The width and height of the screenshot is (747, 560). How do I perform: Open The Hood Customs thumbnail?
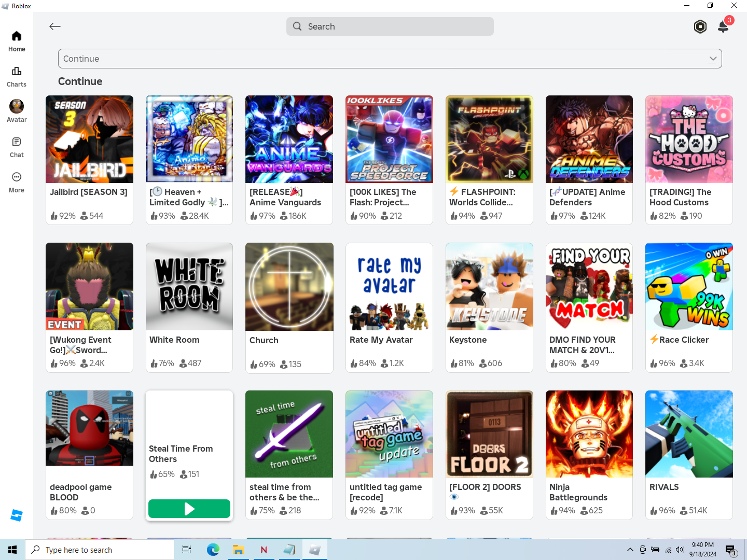tap(689, 139)
